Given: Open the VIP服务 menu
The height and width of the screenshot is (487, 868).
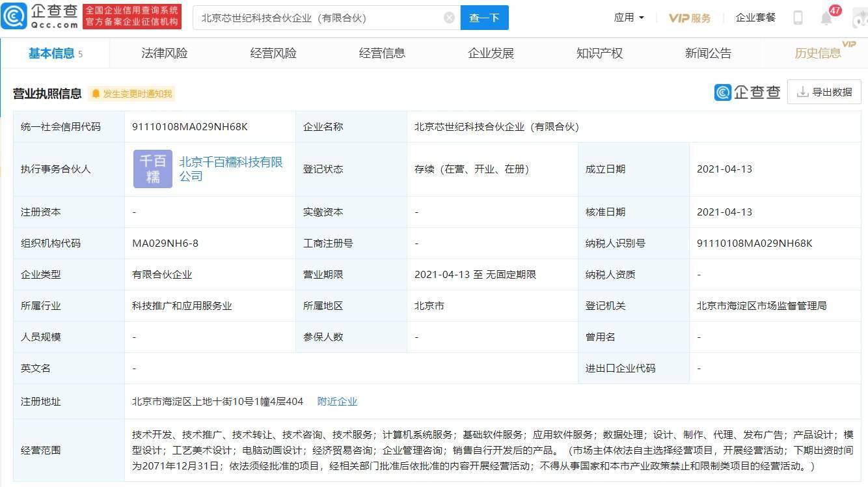Looking at the screenshot, I should 690,18.
